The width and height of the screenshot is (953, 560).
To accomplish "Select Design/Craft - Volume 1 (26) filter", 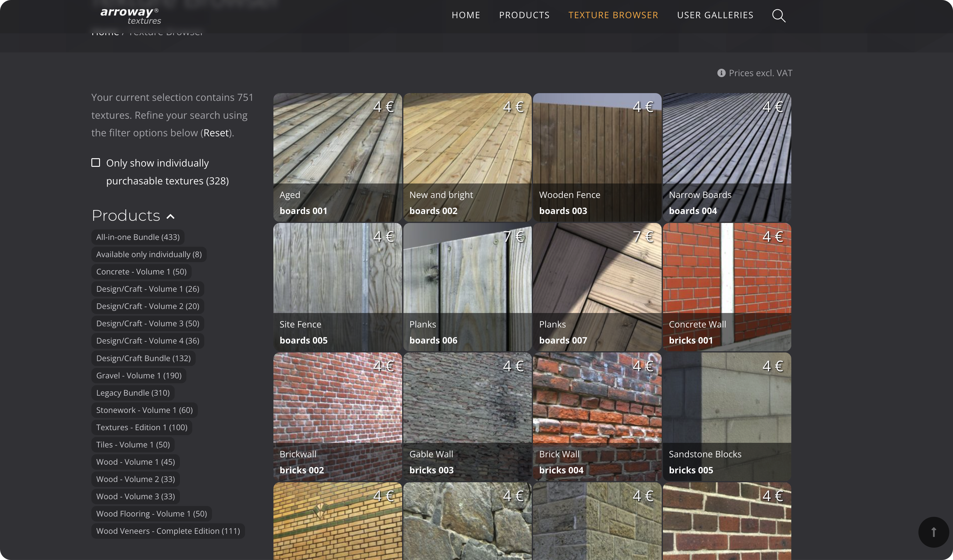I will (148, 289).
